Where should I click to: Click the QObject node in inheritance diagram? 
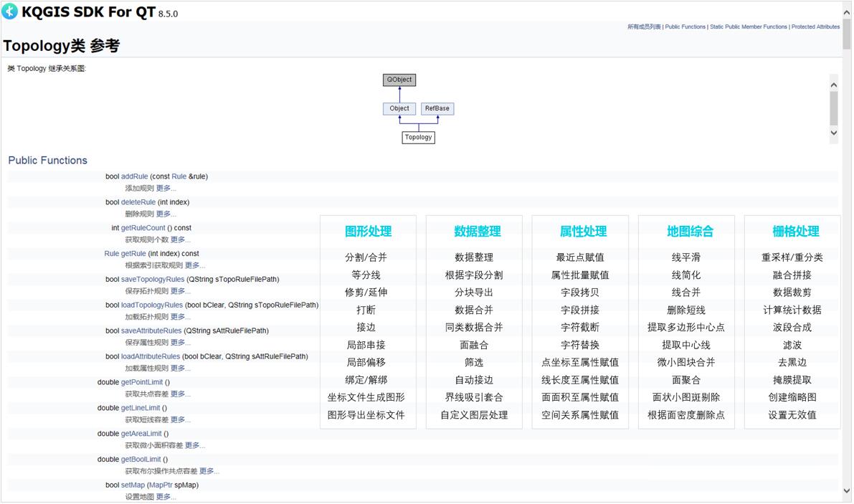click(x=399, y=80)
